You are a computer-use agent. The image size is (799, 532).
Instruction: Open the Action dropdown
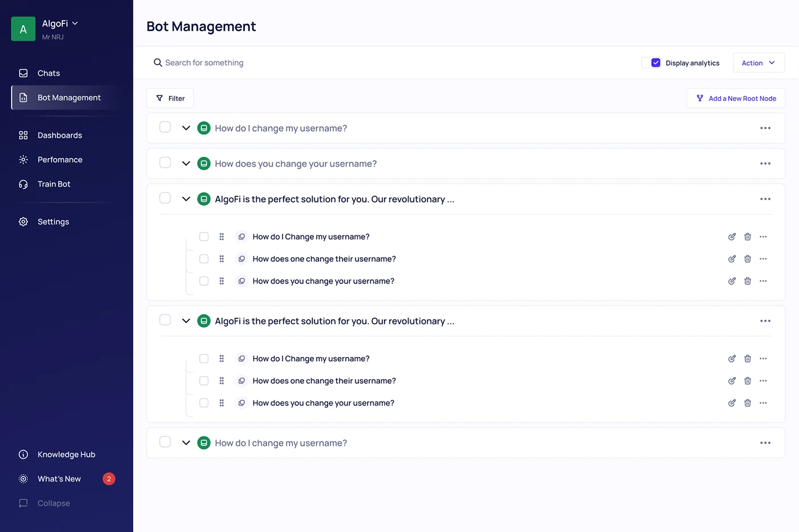point(758,63)
